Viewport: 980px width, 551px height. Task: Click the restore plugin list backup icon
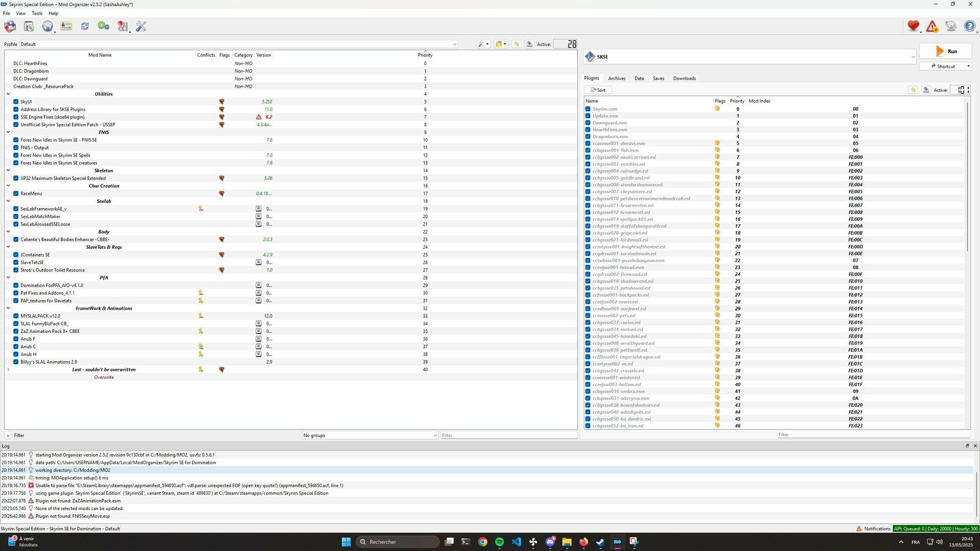tap(913, 90)
